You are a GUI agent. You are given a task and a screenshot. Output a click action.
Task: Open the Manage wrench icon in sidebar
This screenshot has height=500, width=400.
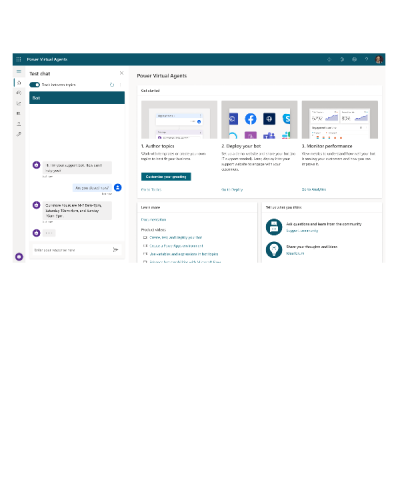tap(19, 134)
